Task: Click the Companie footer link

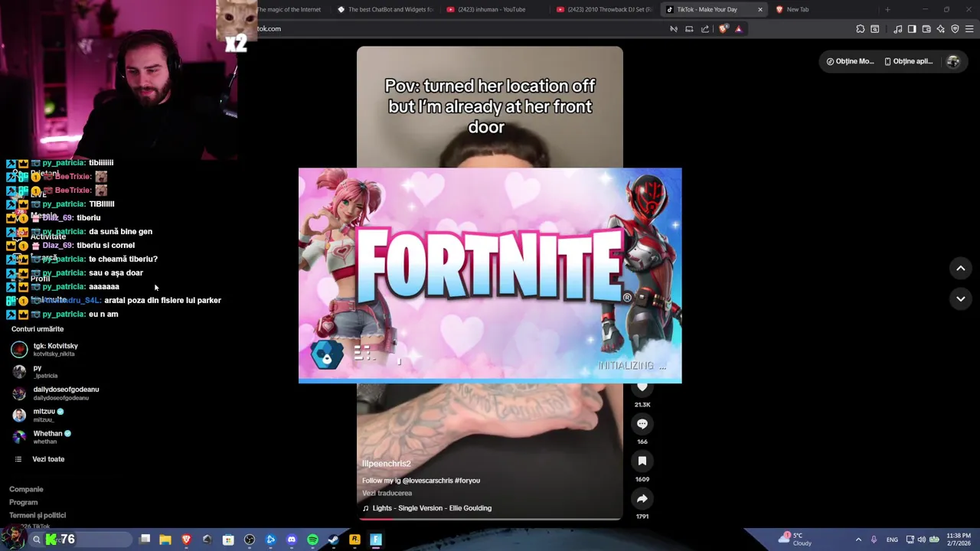Action: pyautogui.click(x=26, y=489)
